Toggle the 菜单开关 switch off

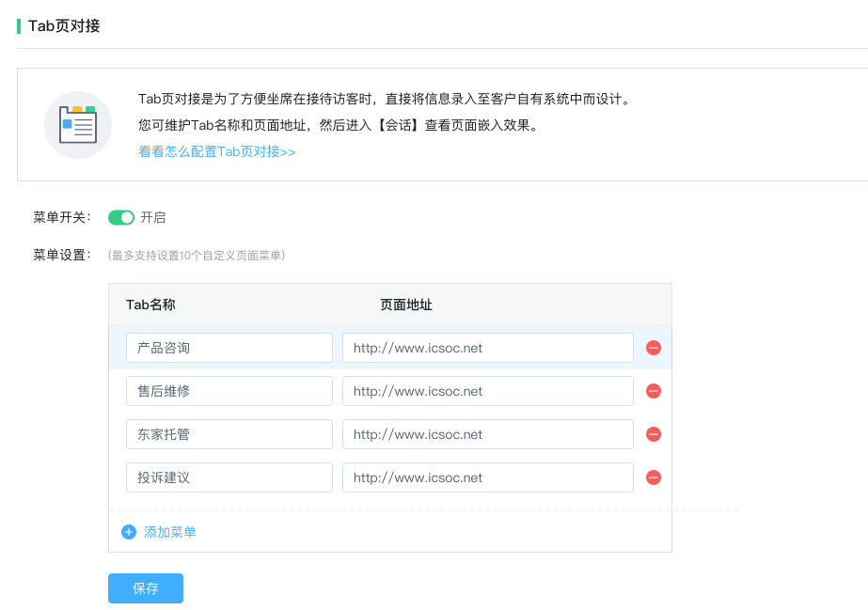[x=121, y=218]
